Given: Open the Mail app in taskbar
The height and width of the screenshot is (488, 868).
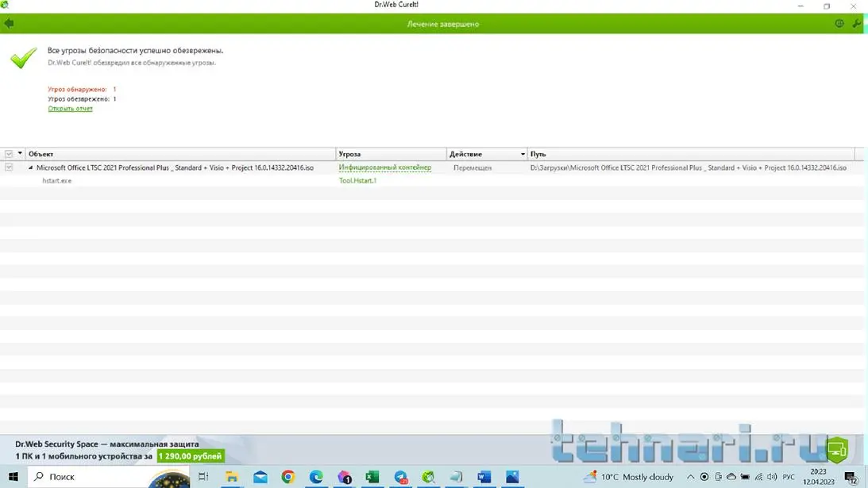Looking at the screenshot, I should click(260, 476).
